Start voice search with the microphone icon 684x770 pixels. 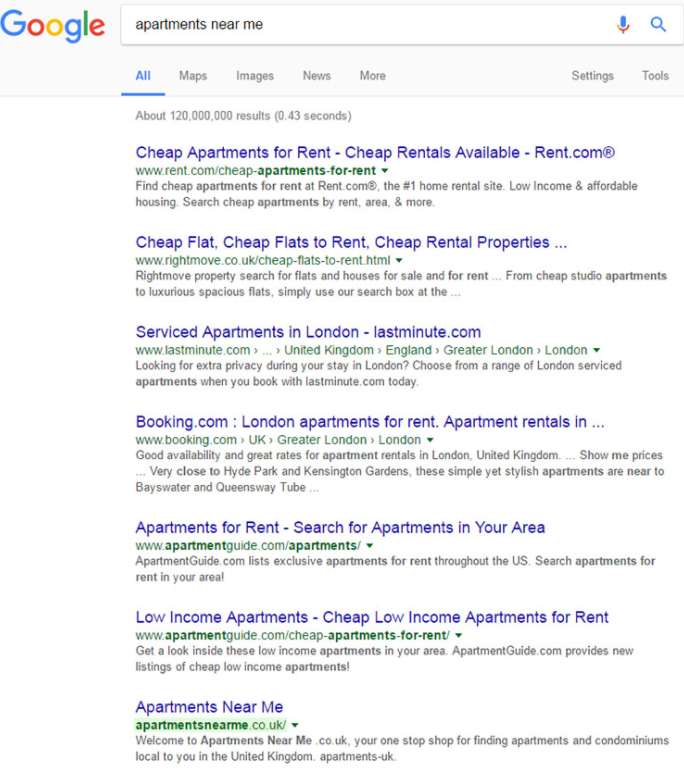(623, 24)
